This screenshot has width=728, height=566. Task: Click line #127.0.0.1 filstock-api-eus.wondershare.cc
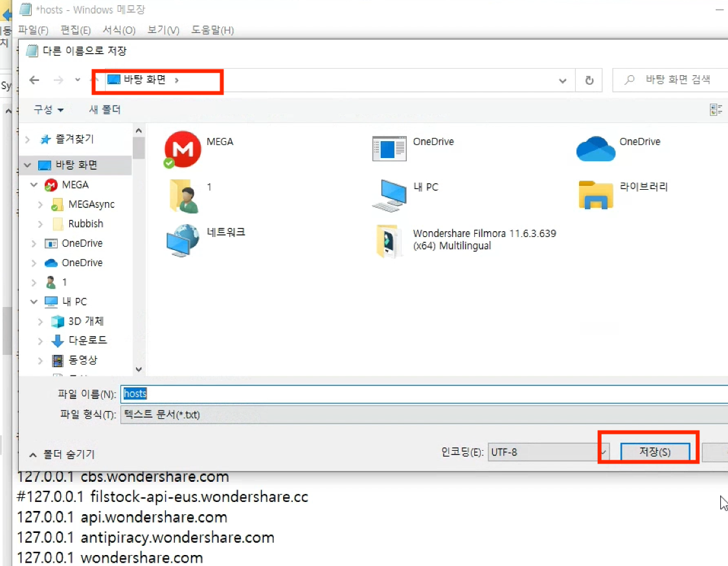[163, 497]
